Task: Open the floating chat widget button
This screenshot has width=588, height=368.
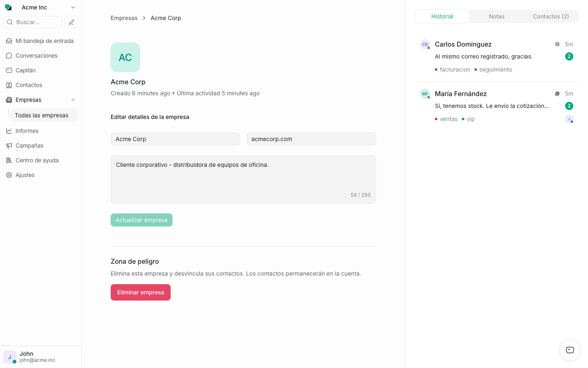Action: pyautogui.click(x=570, y=350)
